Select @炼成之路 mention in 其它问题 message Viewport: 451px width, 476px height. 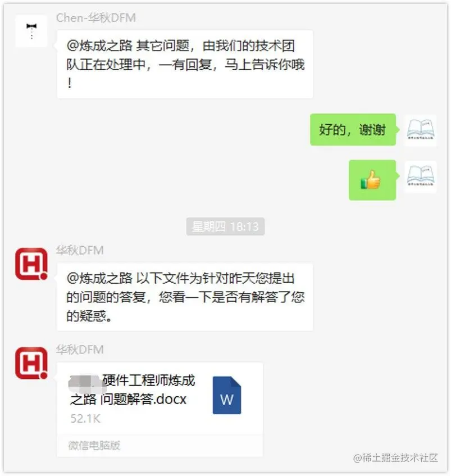pyautogui.click(x=99, y=46)
